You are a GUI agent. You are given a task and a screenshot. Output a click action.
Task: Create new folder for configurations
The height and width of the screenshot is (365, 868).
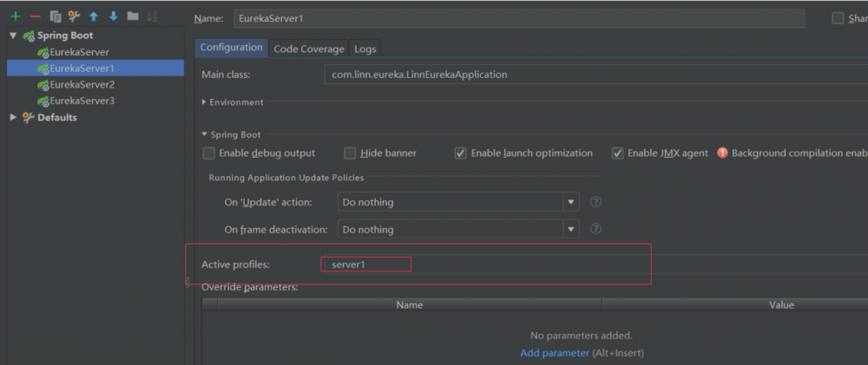click(133, 16)
